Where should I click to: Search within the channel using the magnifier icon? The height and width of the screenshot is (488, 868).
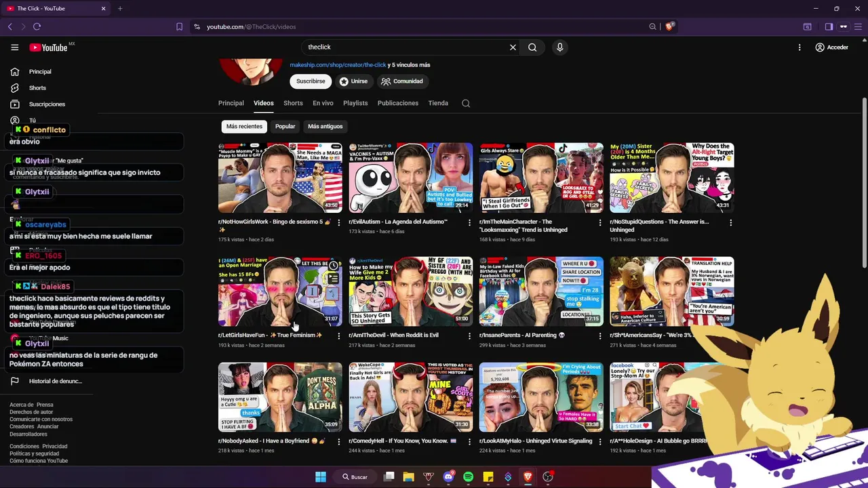coord(466,103)
